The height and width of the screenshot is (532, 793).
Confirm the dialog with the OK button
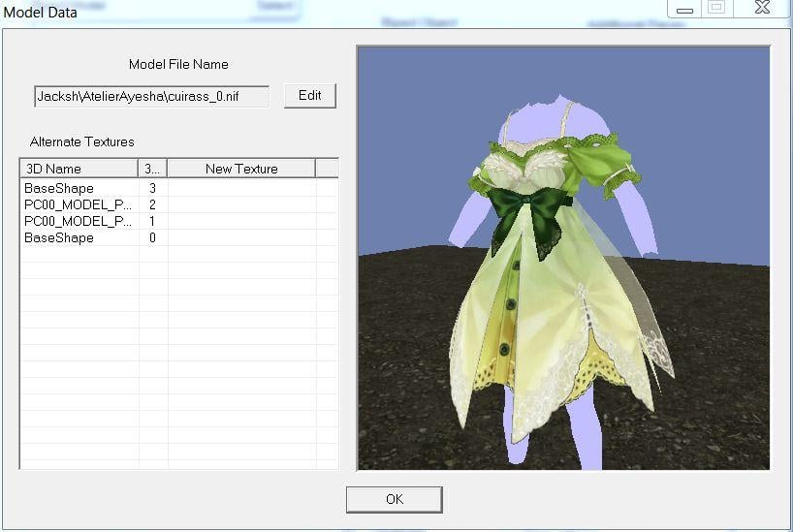pyautogui.click(x=395, y=500)
